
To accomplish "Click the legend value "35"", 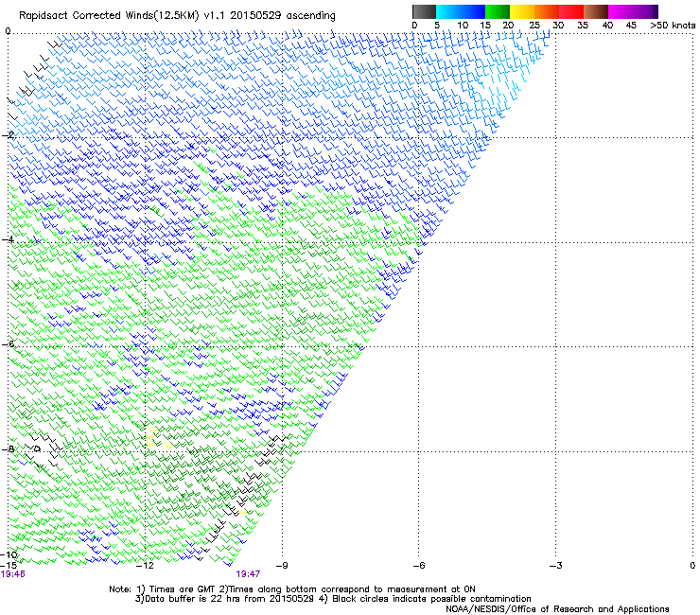I will tap(583, 26).
